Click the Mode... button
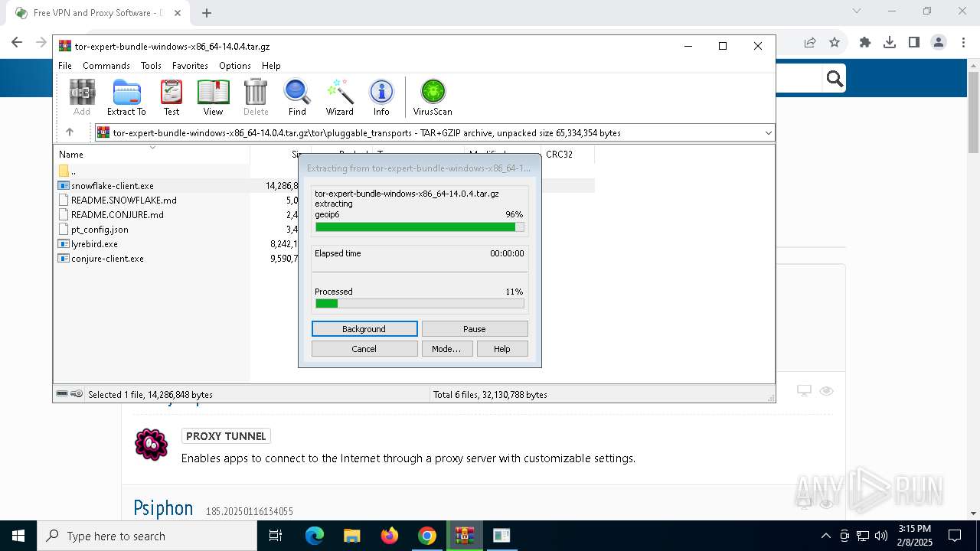 click(446, 349)
